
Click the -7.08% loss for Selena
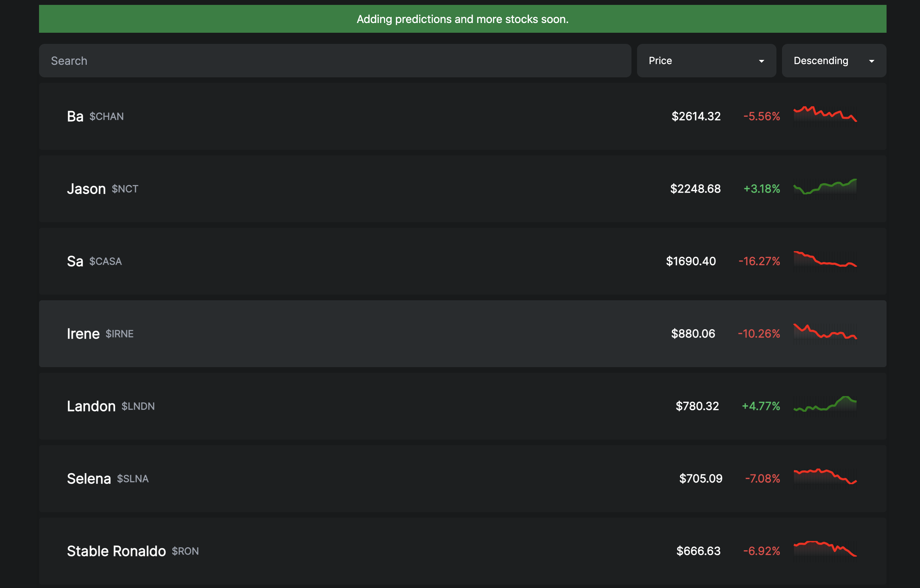pyautogui.click(x=761, y=478)
